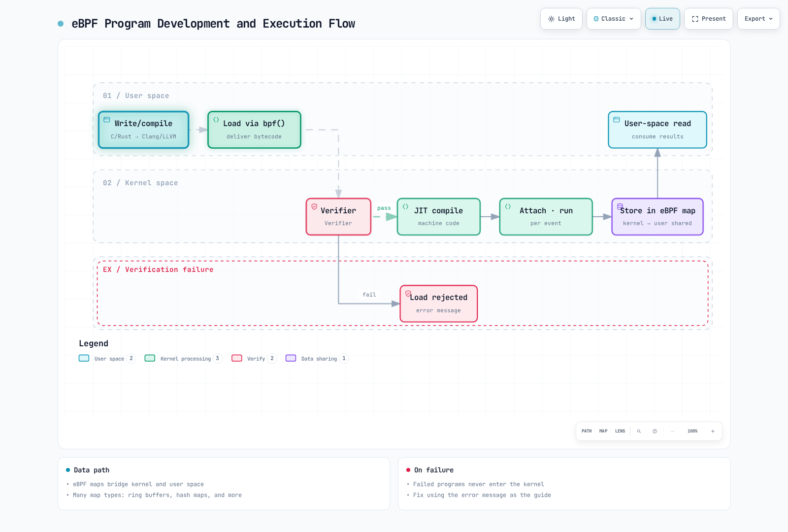Click the 'On failure' card heading
Viewport: 788px width, 532px height.
click(434, 470)
